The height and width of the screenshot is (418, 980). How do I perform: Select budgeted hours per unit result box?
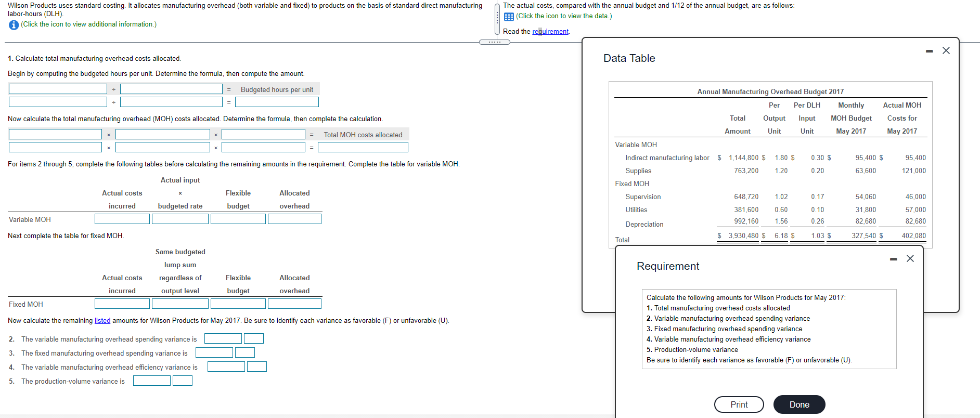[x=277, y=102]
